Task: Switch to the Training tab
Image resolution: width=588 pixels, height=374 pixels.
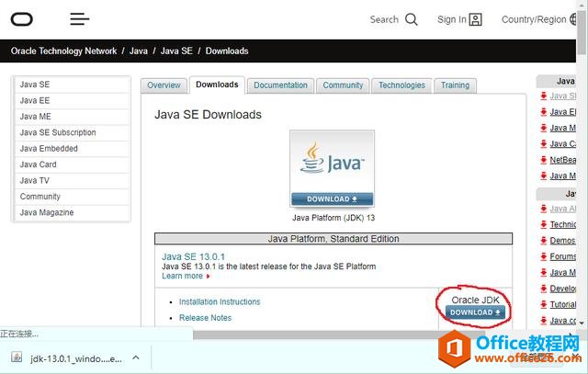Action: (x=455, y=85)
